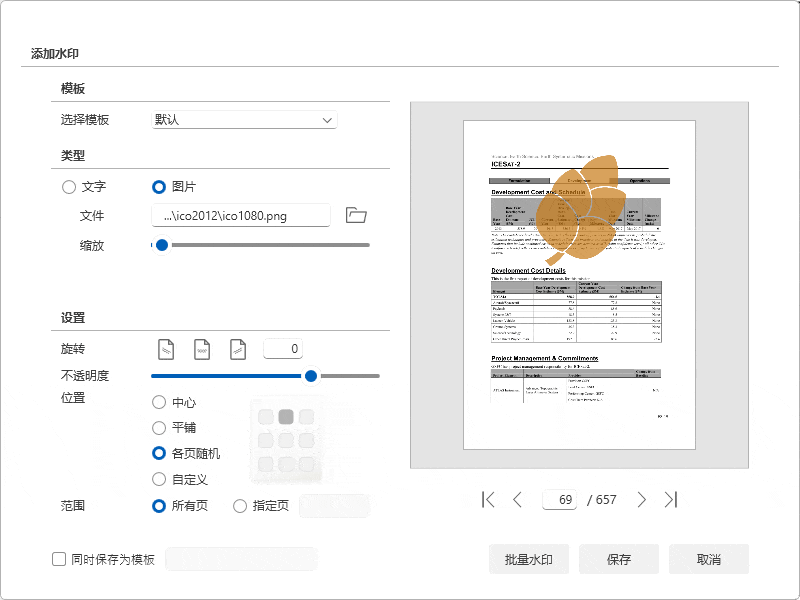Click the page number field showing 69
The height and width of the screenshot is (600, 800).
[x=560, y=500]
